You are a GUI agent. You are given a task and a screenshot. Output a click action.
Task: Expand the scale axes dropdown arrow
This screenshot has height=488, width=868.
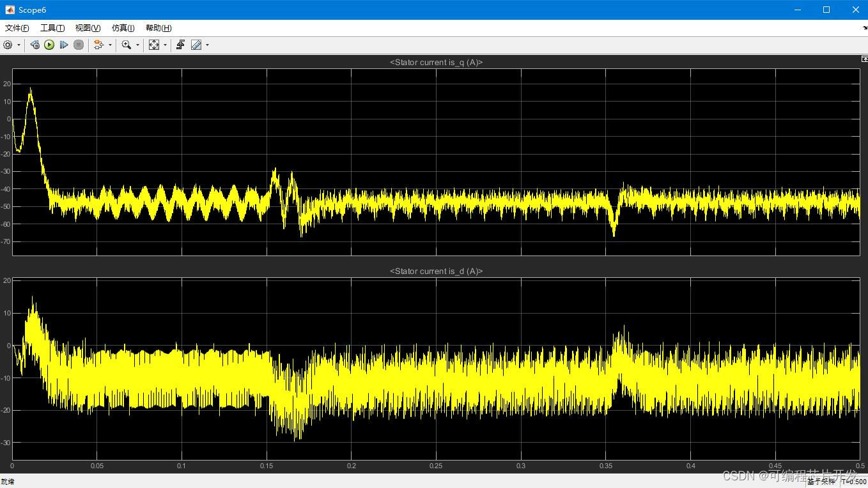pyautogui.click(x=165, y=45)
